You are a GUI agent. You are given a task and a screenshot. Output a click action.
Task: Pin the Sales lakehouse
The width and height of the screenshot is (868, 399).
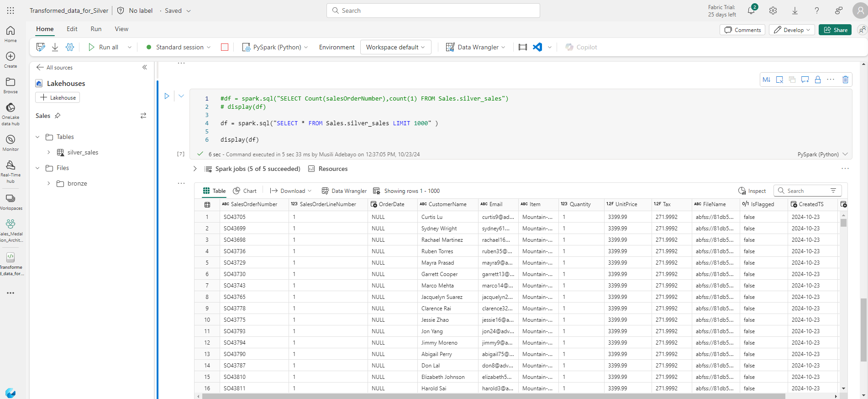click(58, 116)
